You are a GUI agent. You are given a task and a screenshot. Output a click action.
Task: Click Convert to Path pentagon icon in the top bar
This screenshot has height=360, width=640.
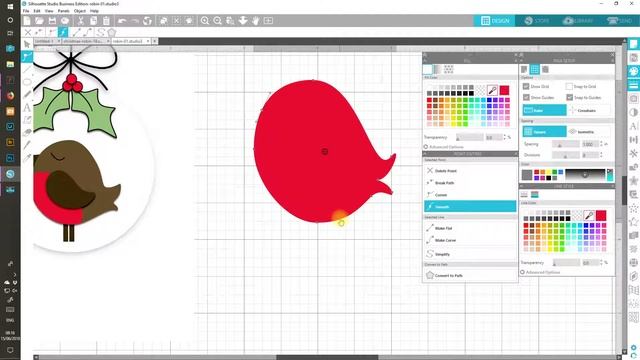click(x=112, y=32)
